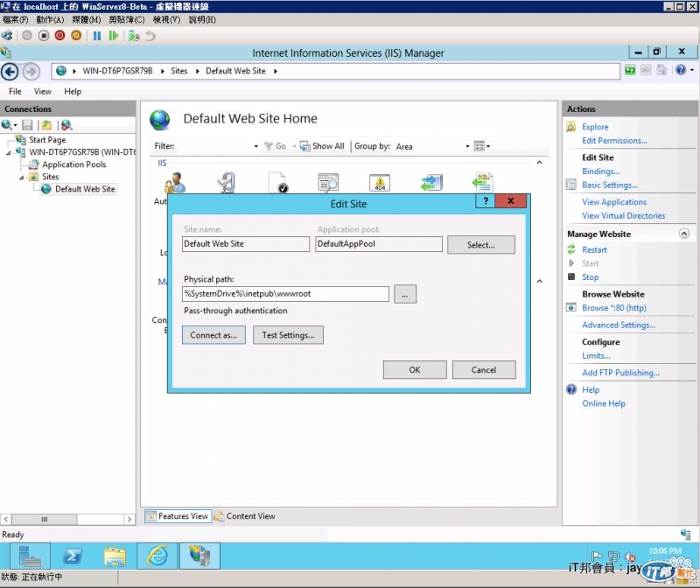
Task: Select Application Pools in the tree
Action: (x=73, y=164)
